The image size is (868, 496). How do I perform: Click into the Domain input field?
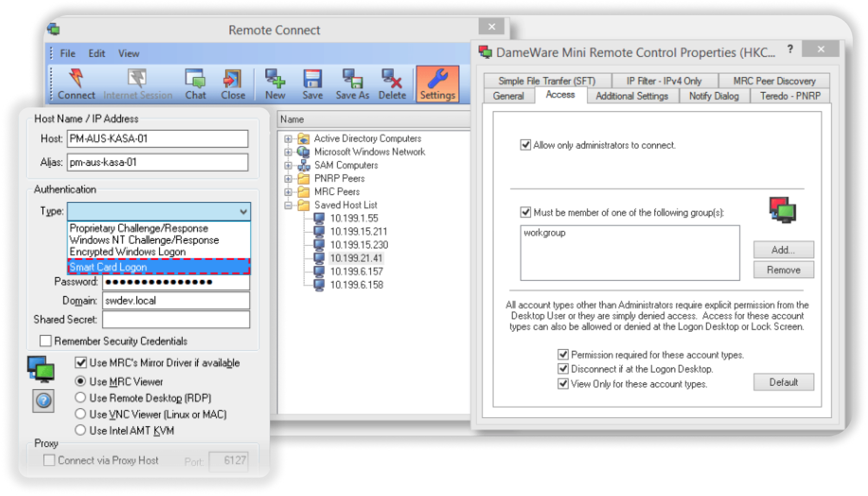(176, 301)
